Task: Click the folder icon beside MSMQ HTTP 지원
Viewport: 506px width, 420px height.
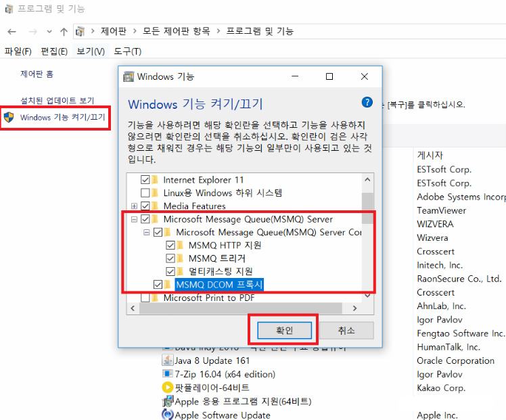Action: pyautogui.click(x=181, y=245)
